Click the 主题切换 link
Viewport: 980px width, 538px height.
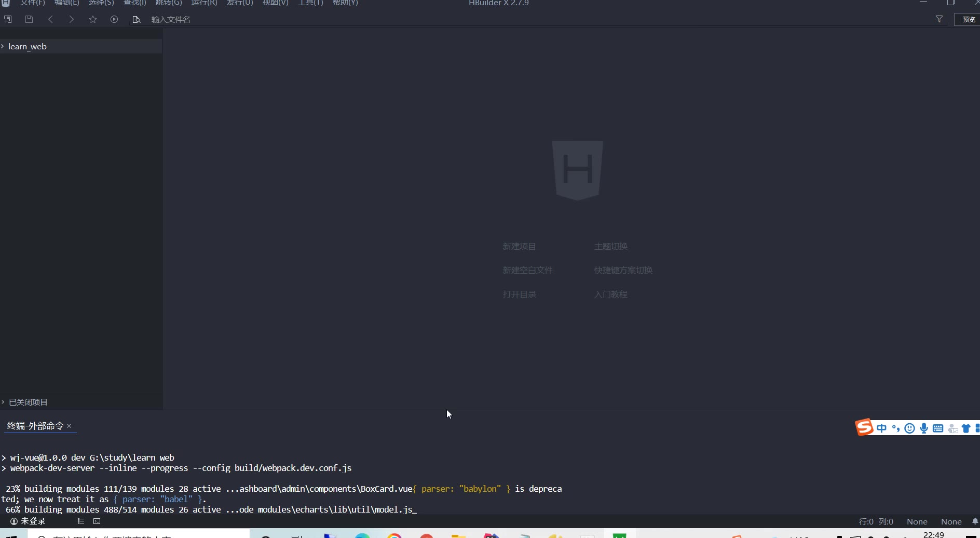click(x=611, y=246)
